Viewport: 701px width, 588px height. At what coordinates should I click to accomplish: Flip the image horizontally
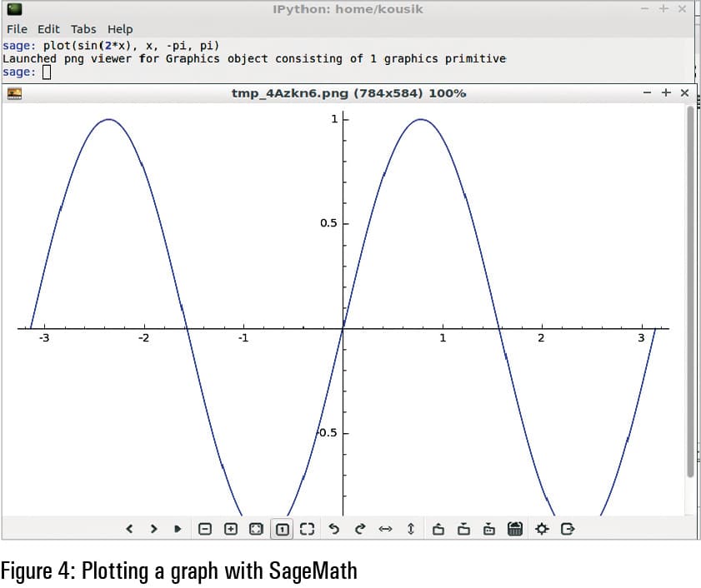[x=385, y=529]
